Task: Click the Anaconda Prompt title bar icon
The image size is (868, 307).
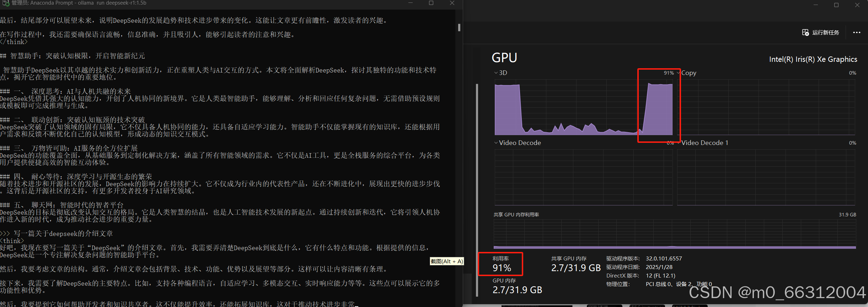Action: coord(5,3)
